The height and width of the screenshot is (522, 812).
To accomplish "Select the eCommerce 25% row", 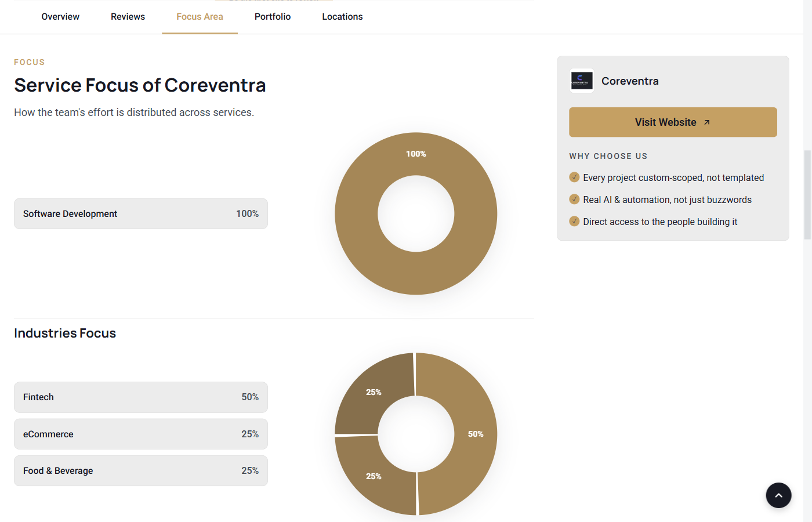I will (x=141, y=434).
